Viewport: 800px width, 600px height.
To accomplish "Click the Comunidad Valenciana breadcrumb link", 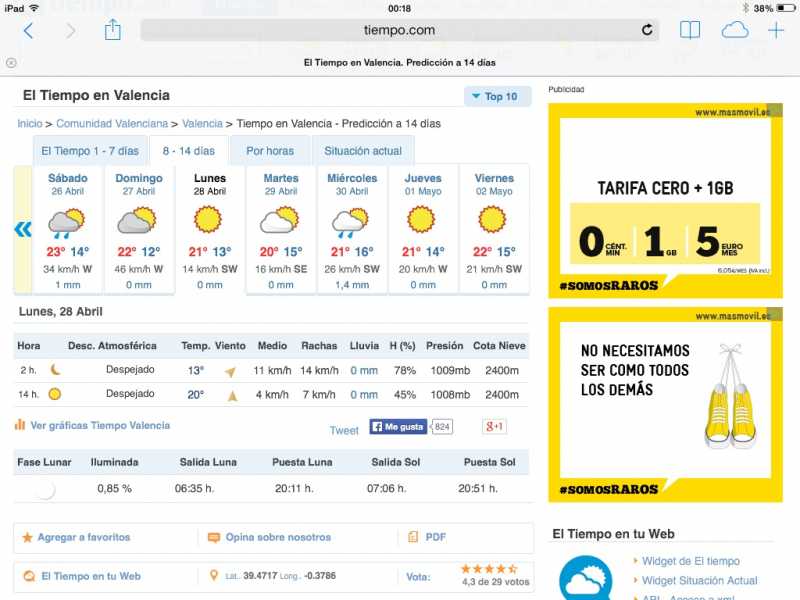I will [x=112, y=124].
